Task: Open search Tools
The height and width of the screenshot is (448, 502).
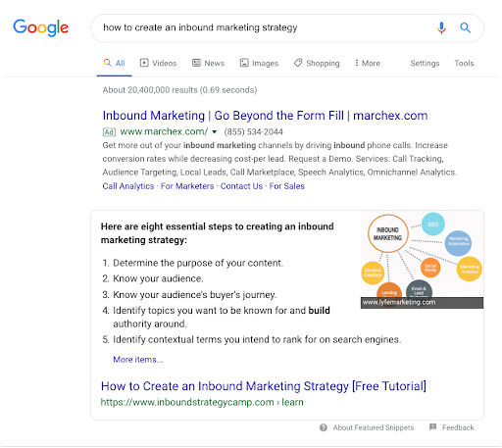Action: [x=464, y=63]
